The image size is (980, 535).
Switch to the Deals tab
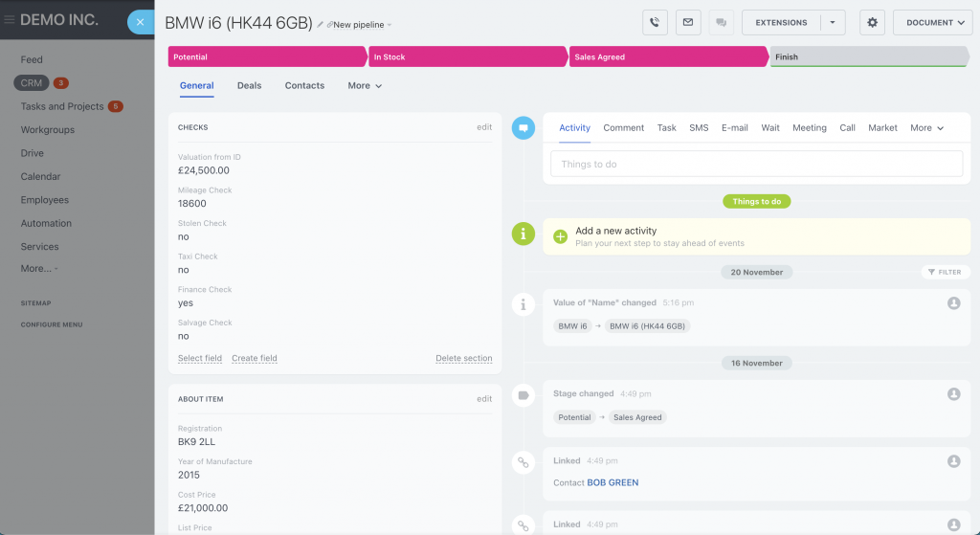(x=250, y=85)
